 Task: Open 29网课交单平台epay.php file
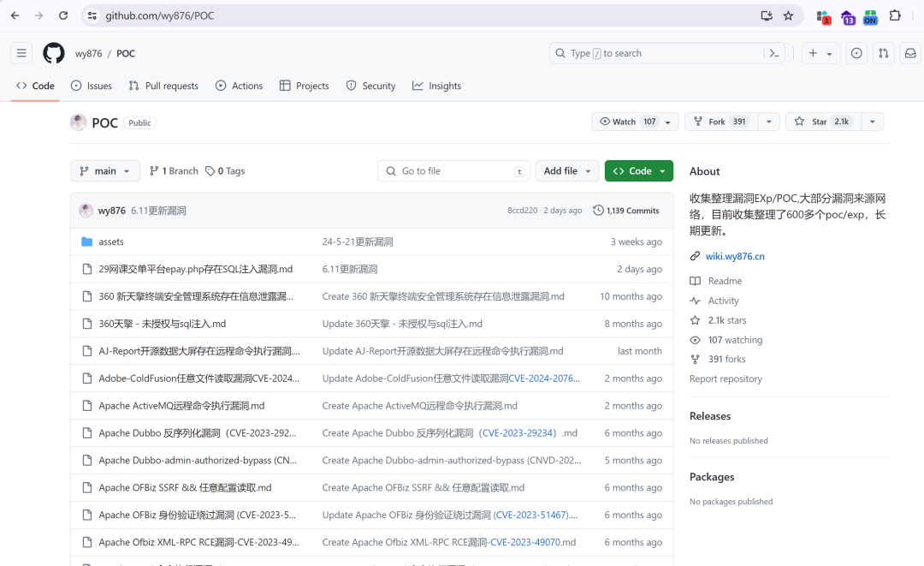point(196,269)
